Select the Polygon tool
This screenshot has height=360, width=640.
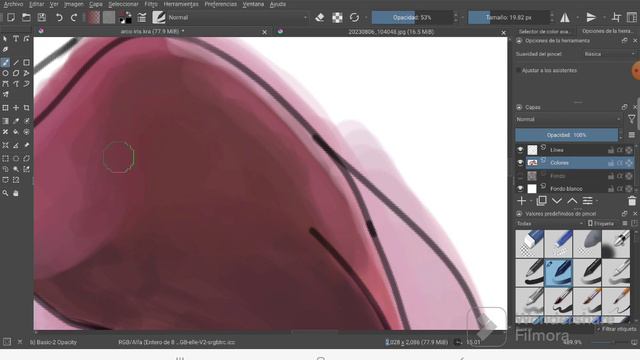point(16,73)
